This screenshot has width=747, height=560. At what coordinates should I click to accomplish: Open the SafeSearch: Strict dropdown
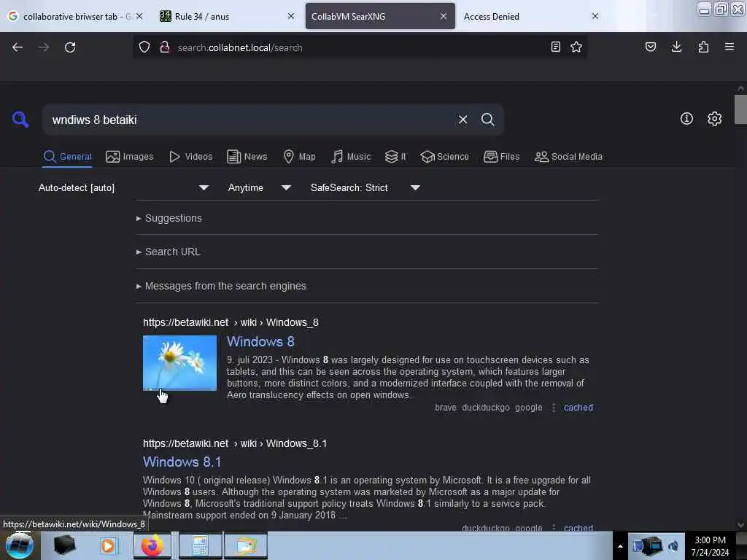[365, 187]
